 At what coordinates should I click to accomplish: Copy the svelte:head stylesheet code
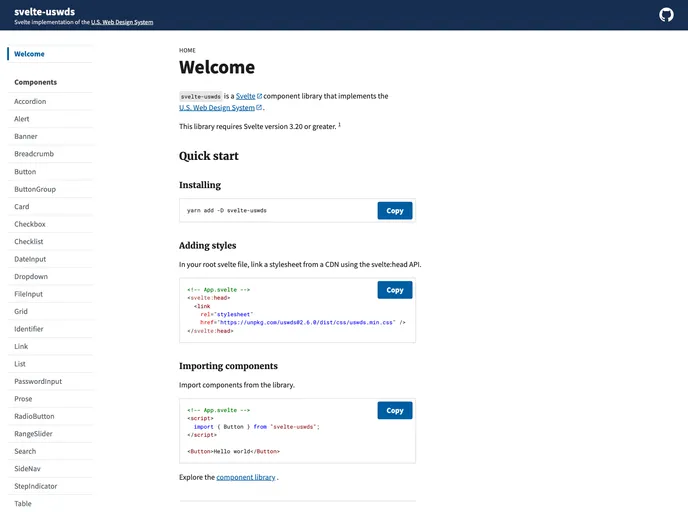point(394,290)
